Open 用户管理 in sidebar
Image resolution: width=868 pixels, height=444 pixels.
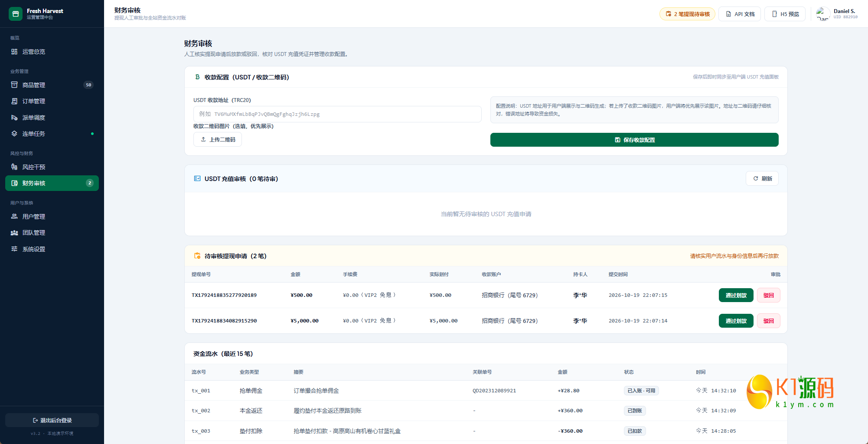pyautogui.click(x=52, y=217)
